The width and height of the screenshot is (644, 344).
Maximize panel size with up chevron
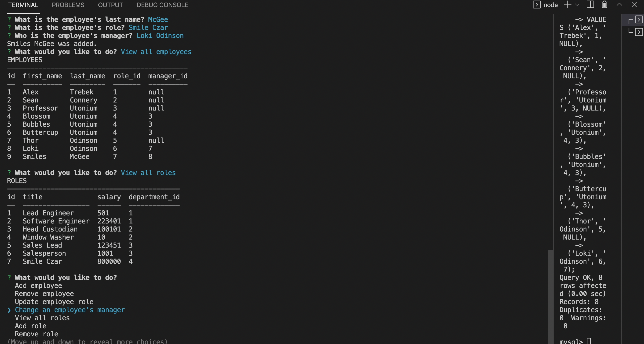[x=619, y=5]
